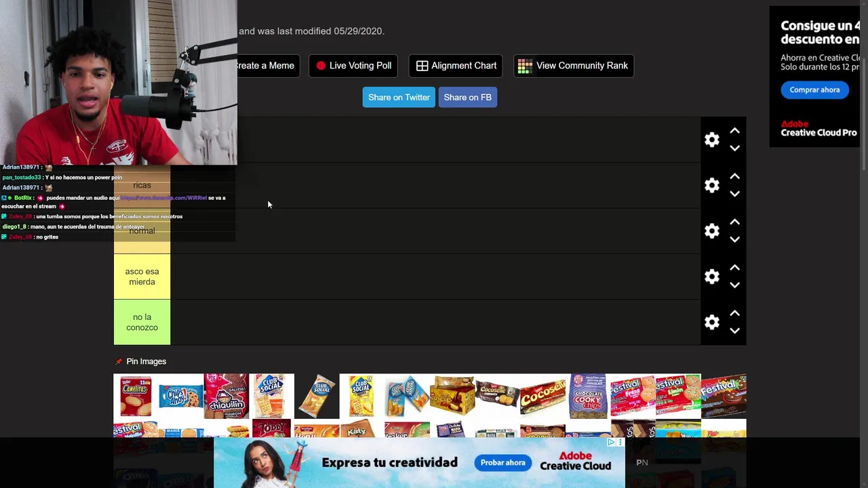Move 'no la conozco' tier down
Screen dimensions: 868x488
click(x=734, y=331)
